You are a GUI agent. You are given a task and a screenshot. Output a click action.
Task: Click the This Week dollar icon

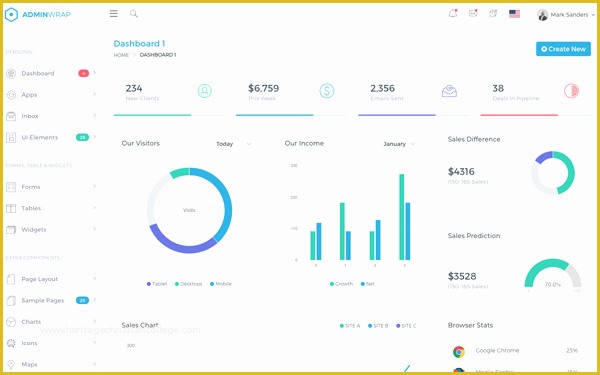(x=327, y=91)
